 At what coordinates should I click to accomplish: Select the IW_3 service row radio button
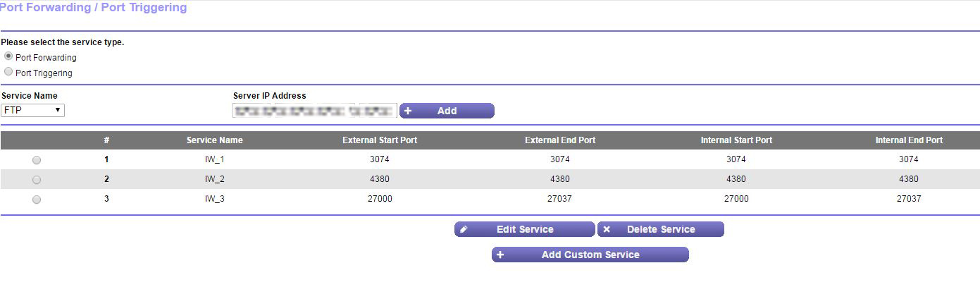click(x=37, y=200)
